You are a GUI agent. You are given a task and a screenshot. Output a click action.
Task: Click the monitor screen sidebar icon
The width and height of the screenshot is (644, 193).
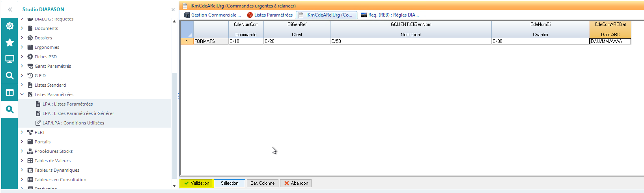coord(9,59)
